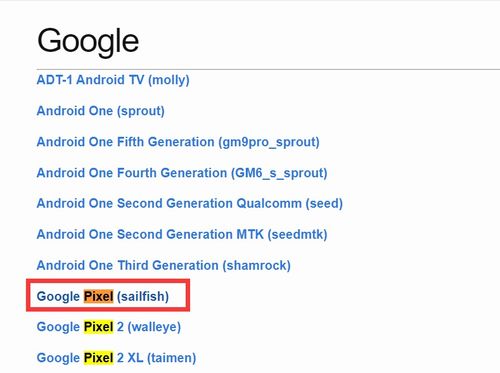
Task: Open the Android One (sprout) link
Action: tap(101, 111)
